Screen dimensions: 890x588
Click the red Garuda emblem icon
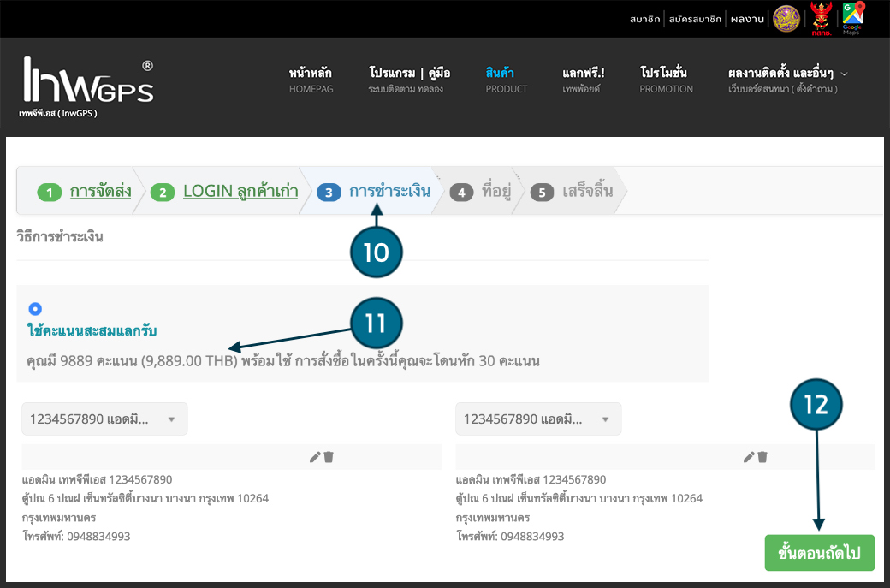coord(821,18)
